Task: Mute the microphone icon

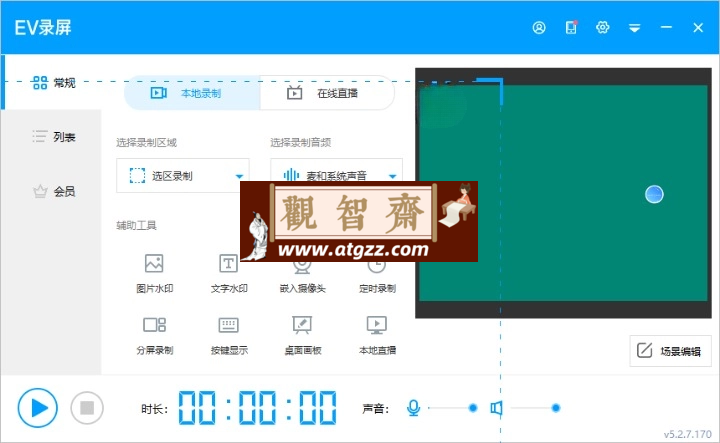Action: pos(413,408)
